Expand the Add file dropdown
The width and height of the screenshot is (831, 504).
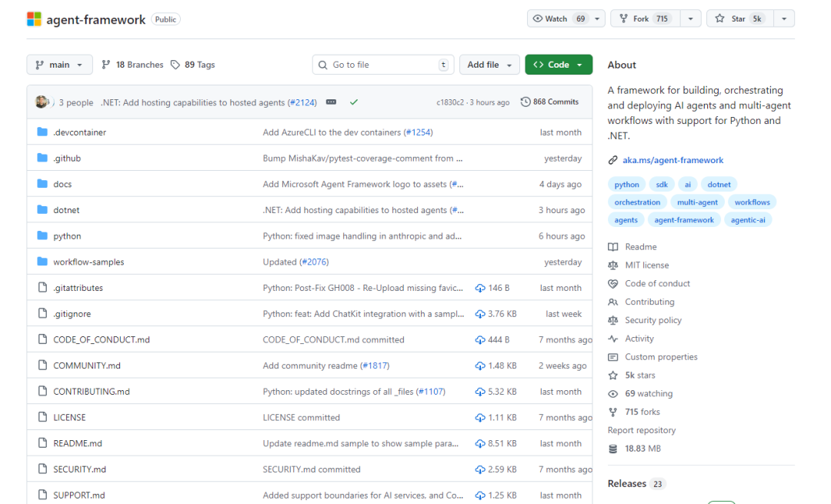[x=489, y=65]
